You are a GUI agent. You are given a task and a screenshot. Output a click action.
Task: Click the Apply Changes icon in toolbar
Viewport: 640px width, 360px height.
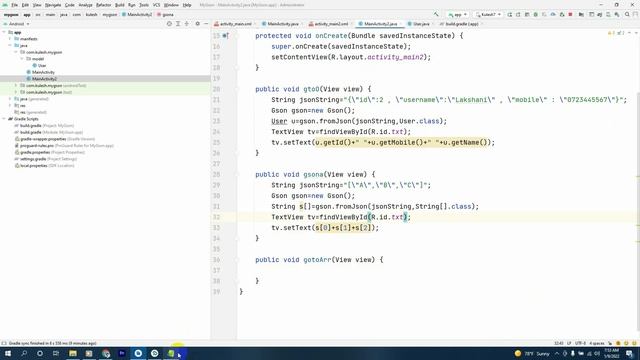click(518, 14)
